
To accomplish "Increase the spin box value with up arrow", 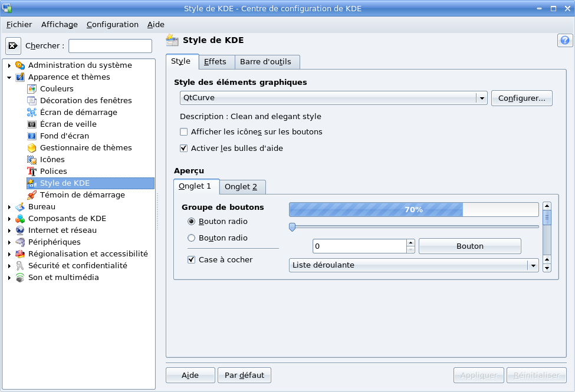I will (x=411, y=243).
